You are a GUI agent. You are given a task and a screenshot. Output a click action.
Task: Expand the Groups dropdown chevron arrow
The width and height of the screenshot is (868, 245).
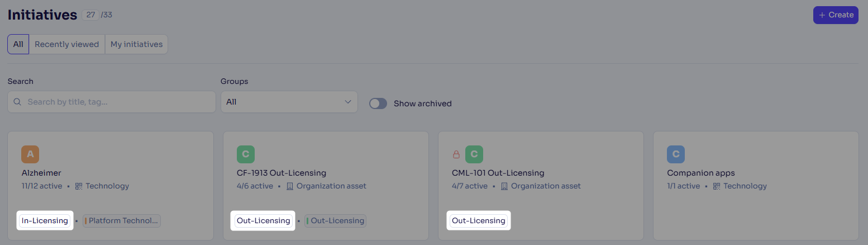click(347, 102)
